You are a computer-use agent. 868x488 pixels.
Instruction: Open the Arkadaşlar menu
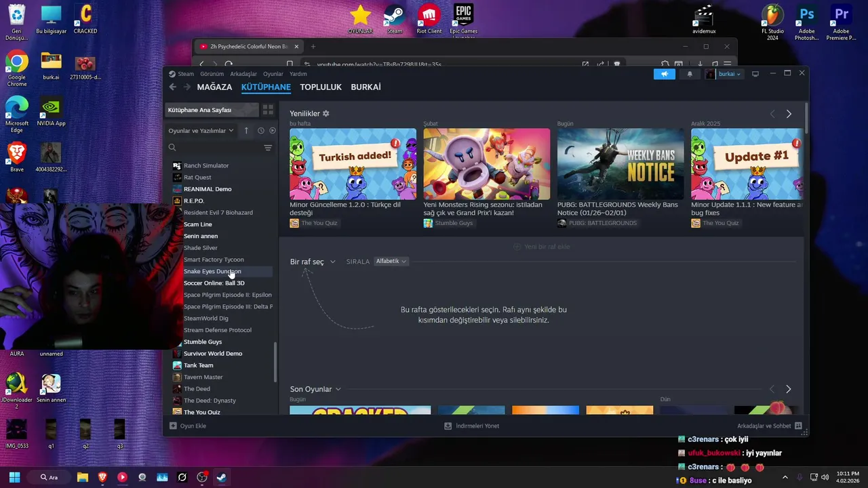coord(243,74)
